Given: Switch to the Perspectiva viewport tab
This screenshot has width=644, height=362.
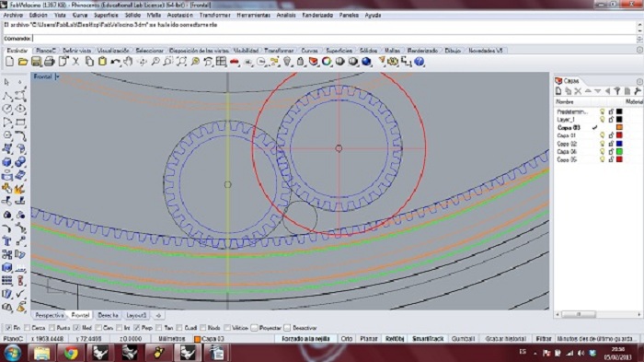Looking at the screenshot, I should pos(50,315).
